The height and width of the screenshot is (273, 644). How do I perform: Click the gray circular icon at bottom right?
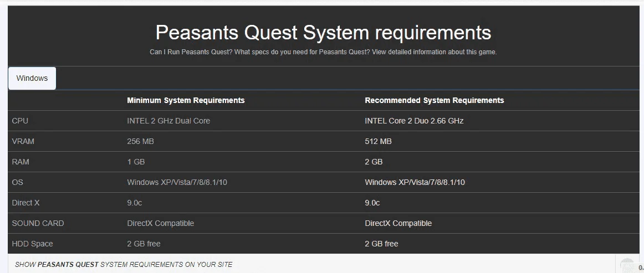point(628,266)
